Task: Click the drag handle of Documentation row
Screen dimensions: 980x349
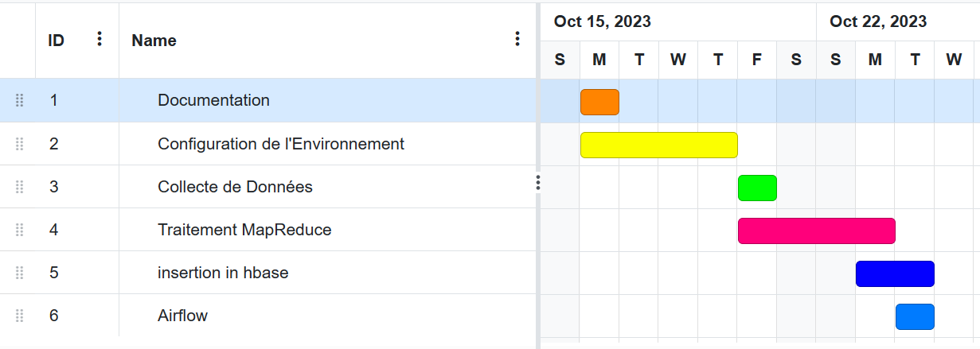Action: [x=20, y=100]
